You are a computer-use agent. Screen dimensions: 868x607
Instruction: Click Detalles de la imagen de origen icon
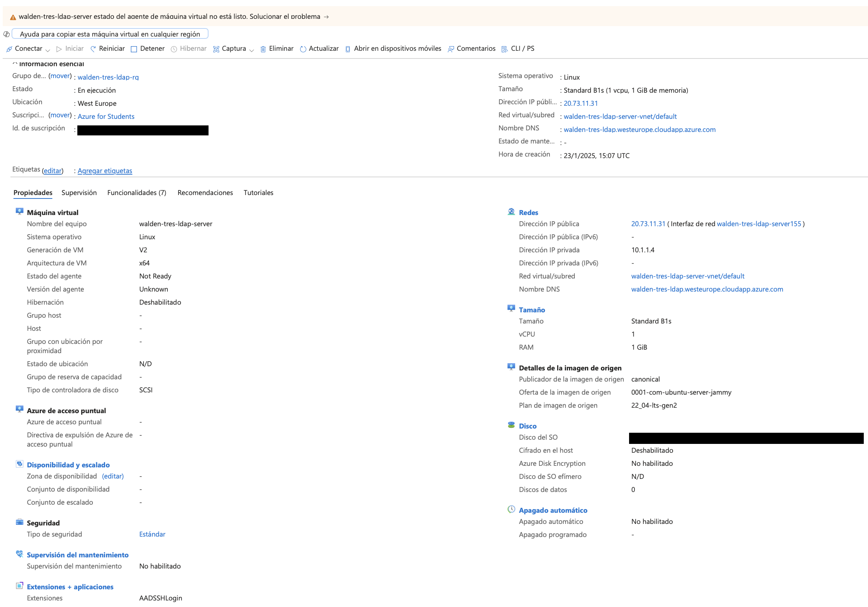click(x=511, y=367)
